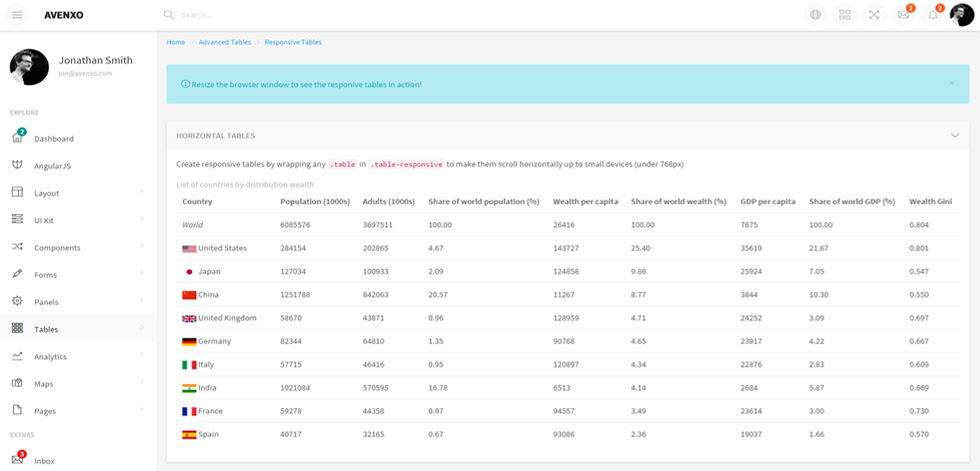This screenshot has width=980, height=471.
Task: Click GDP per capita column header
Action: (768, 201)
